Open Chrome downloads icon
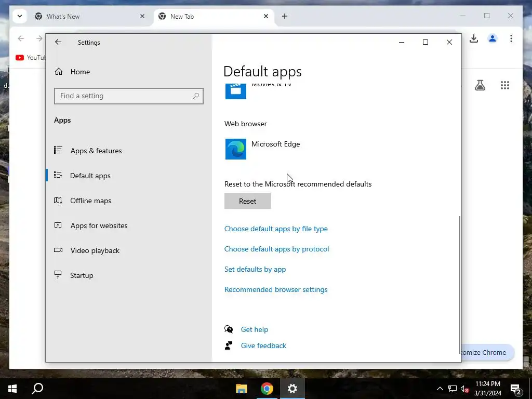This screenshot has width=532, height=399. 474,38
